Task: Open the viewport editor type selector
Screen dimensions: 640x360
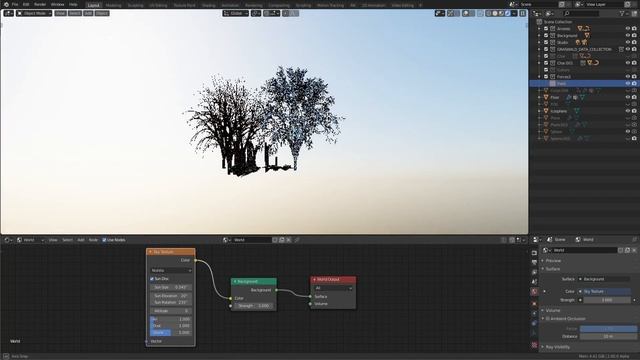Action: 9,13
